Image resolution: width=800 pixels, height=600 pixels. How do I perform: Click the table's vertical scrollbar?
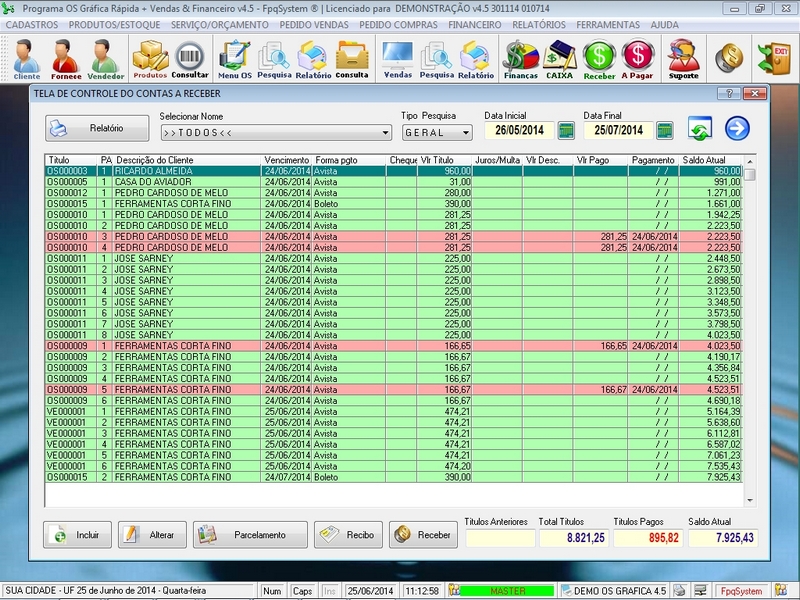click(750, 330)
